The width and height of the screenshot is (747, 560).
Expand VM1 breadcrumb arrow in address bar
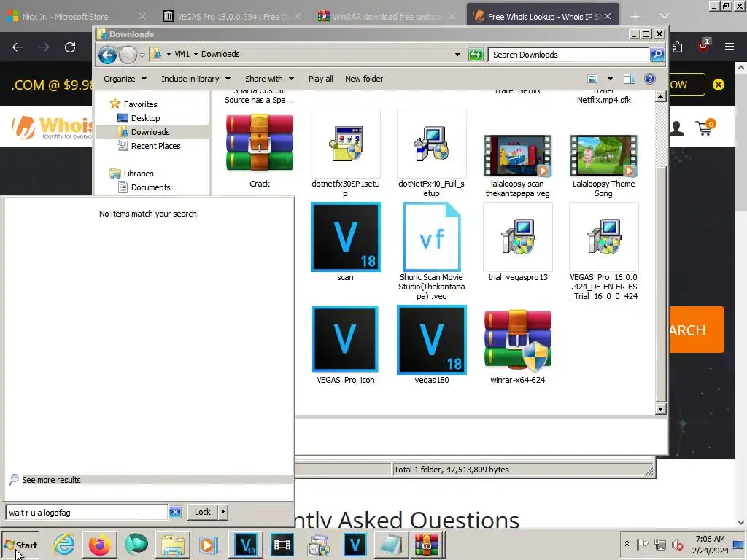(196, 54)
